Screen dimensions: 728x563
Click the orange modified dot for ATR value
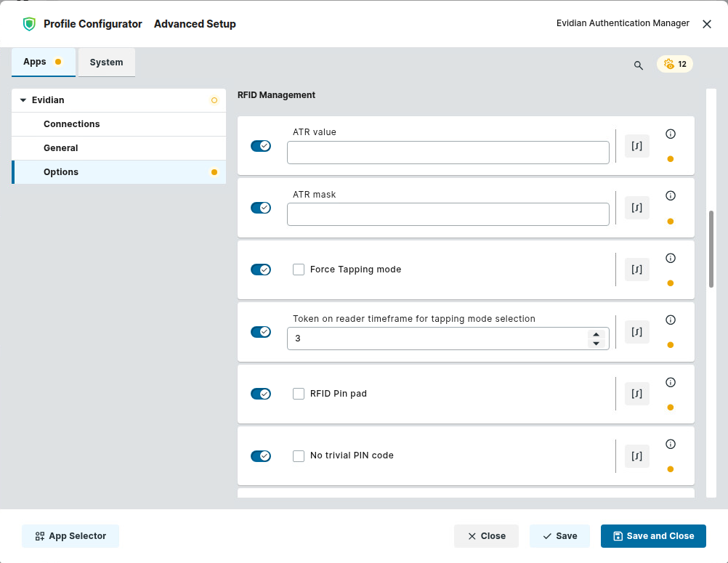click(x=671, y=159)
